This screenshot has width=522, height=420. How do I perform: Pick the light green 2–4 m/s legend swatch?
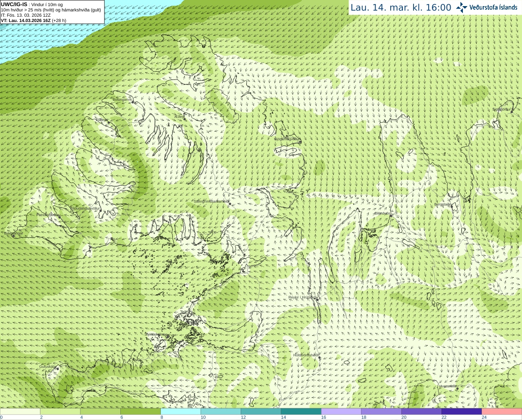tap(60, 411)
